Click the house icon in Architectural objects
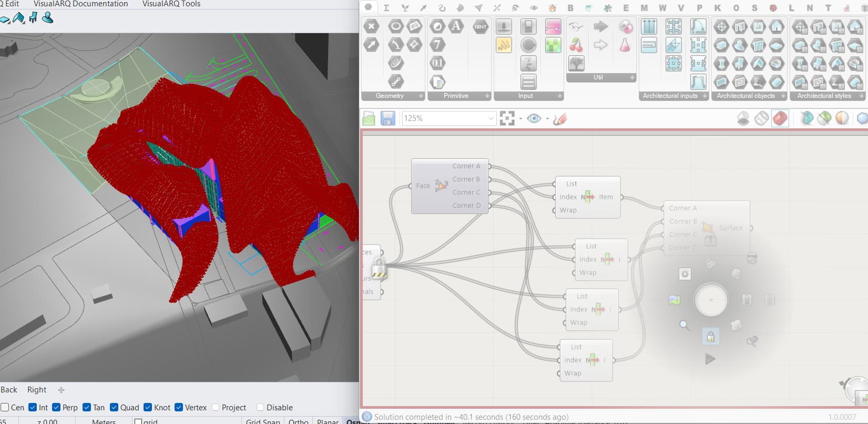Viewport: 868px width, 424px height. (x=777, y=26)
